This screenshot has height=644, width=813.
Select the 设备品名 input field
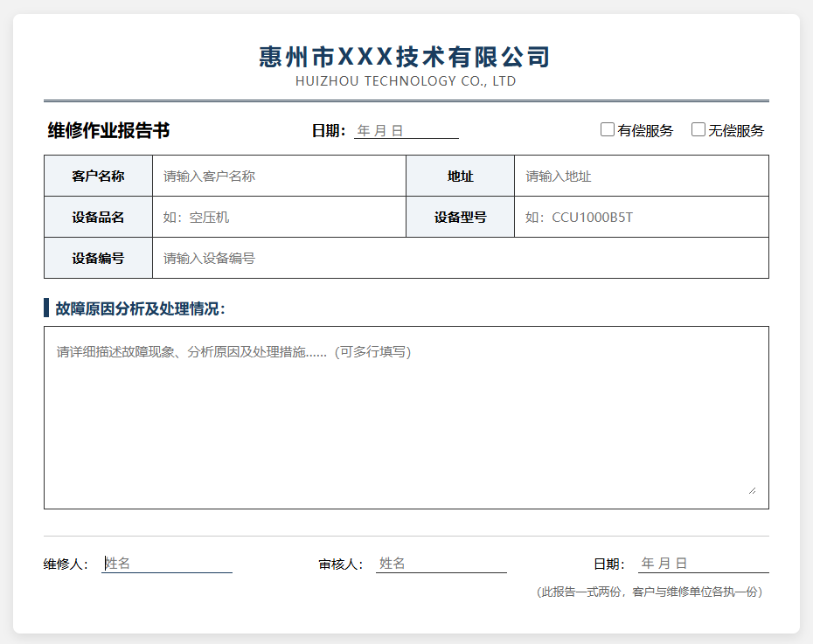point(279,217)
